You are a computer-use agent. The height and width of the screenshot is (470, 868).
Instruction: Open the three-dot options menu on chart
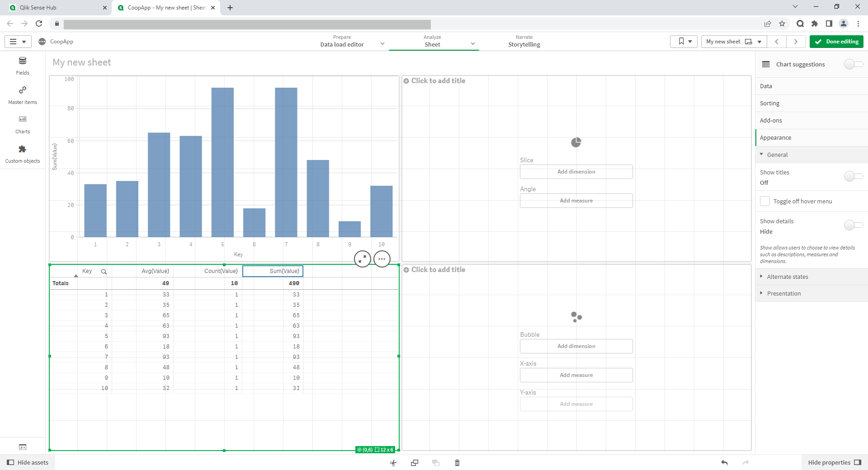point(382,259)
